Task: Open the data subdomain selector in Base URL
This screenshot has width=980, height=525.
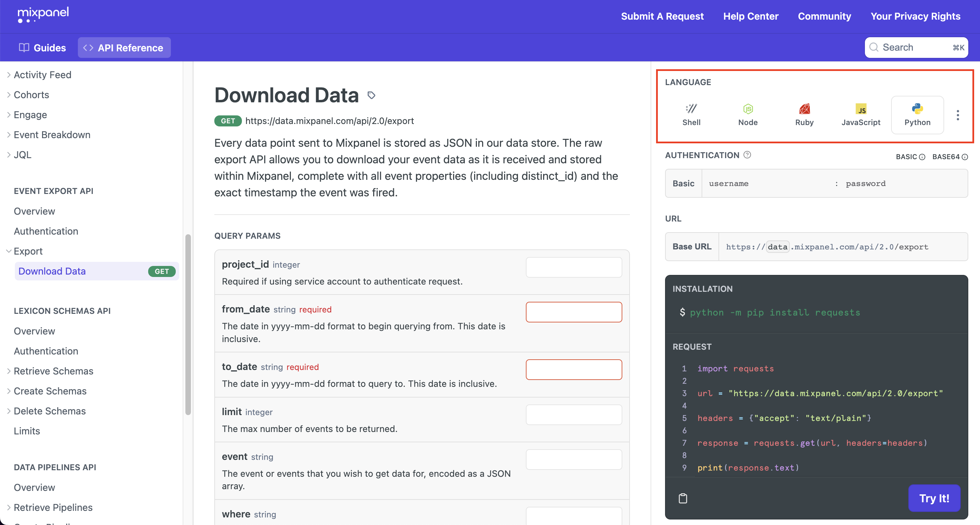Action: click(x=777, y=247)
